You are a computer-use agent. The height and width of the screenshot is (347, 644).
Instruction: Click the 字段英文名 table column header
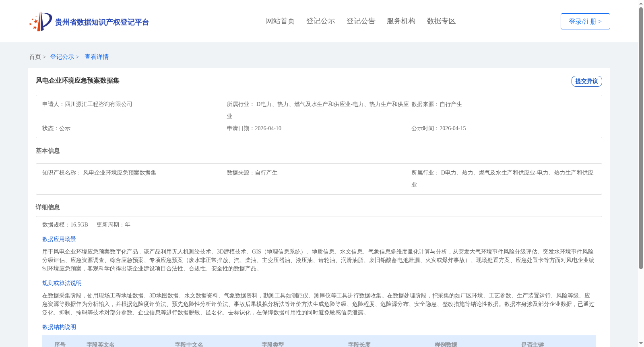(x=101, y=344)
